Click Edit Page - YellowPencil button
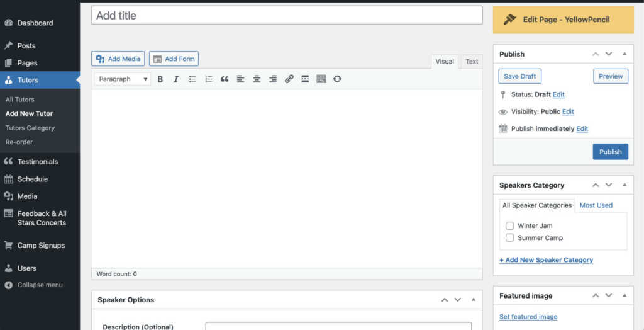Image resolution: width=644 pixels, height=330 pixels. 563,20
